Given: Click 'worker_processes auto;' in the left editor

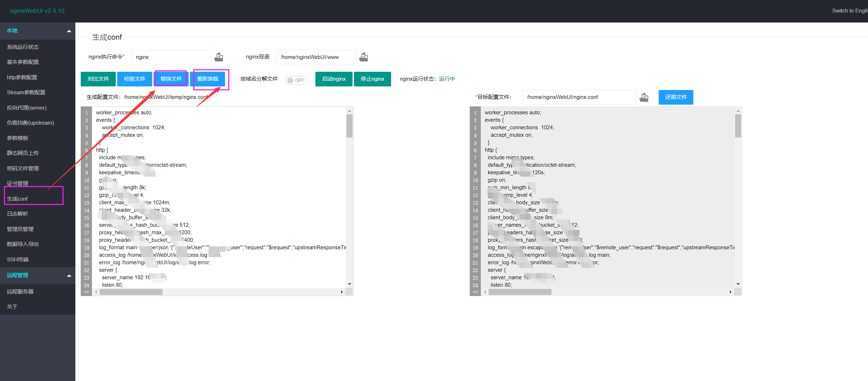Looking at the screenshot, I should 124,112.
